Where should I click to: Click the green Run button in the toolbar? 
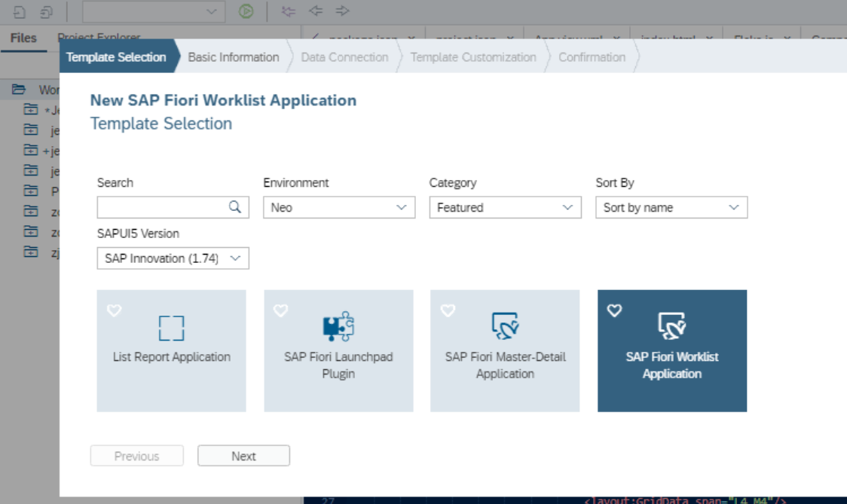246,11
